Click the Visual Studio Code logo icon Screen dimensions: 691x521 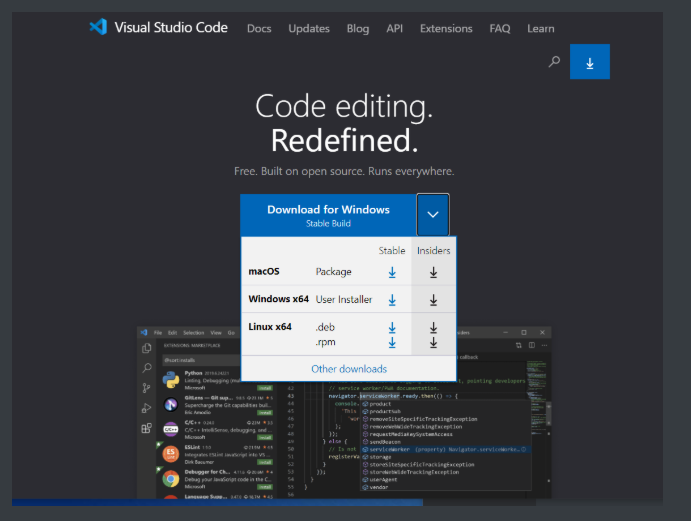(98, 27)
